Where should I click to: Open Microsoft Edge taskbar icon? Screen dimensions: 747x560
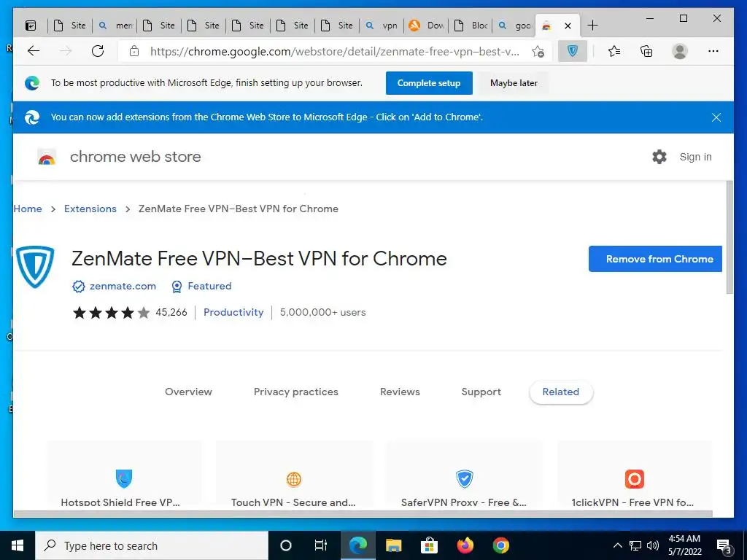(x=357, y=545)
